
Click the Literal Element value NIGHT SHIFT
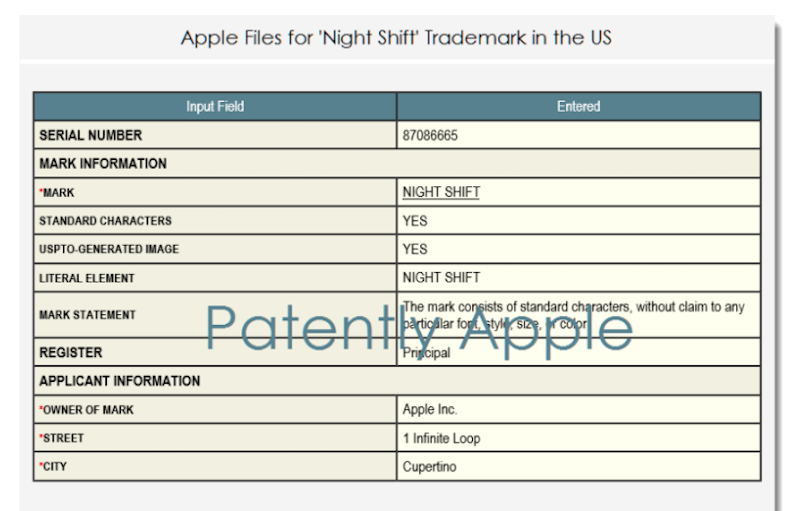coord(441,273)
